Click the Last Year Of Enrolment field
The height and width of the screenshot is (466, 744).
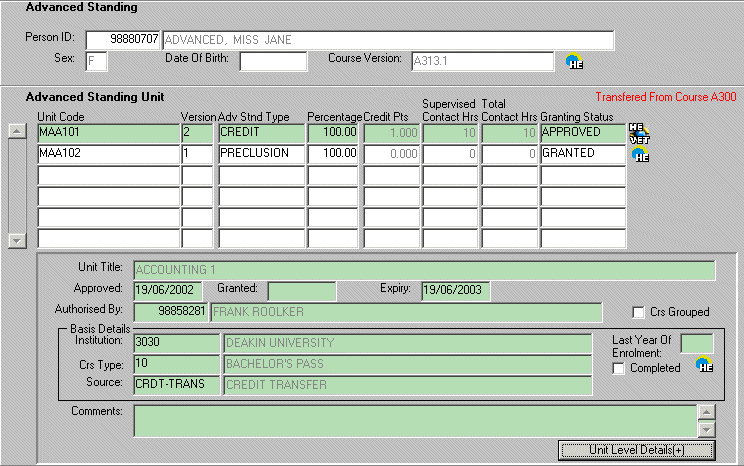[696, 343]
